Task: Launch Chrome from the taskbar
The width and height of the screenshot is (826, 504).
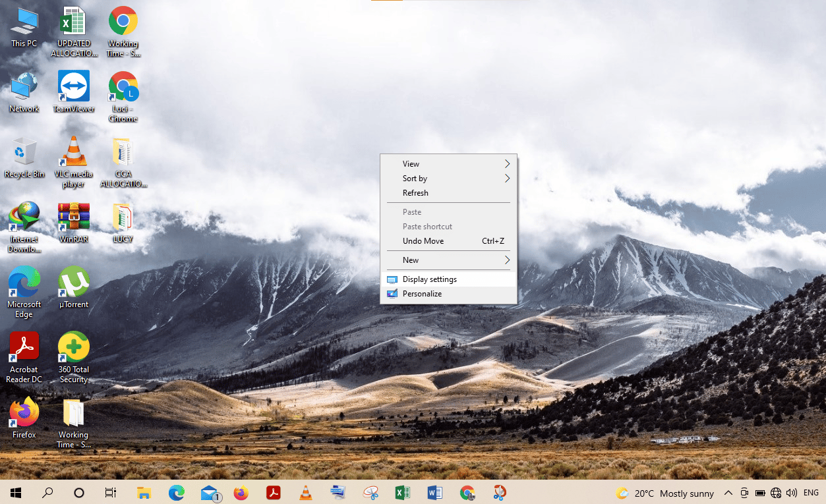Action: pyautogui.click(x=467, y=492)
